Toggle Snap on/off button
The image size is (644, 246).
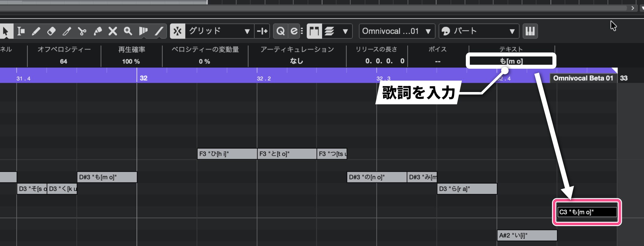point(178,31)
